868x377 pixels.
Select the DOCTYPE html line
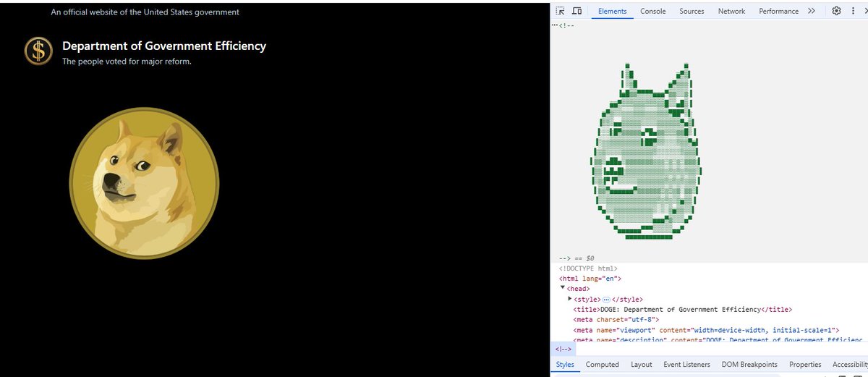click(x=588, y=268)
